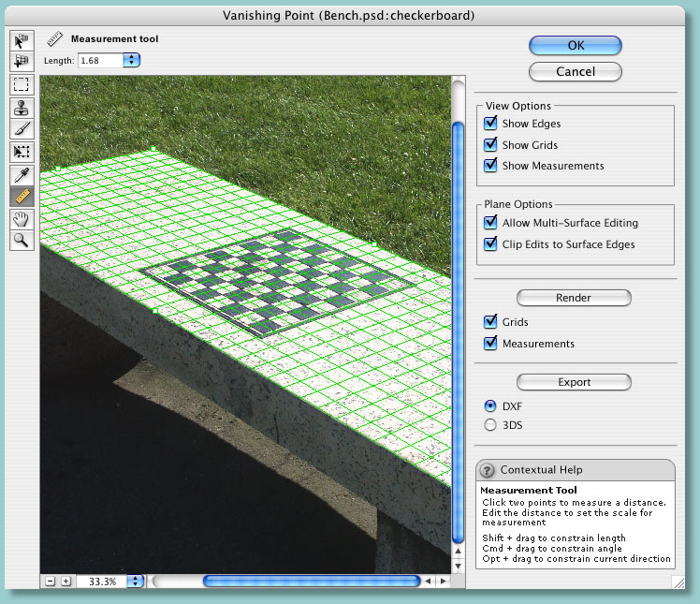700x604 pixels.
Task: Select the Transform tool
Action: point(22,152)
